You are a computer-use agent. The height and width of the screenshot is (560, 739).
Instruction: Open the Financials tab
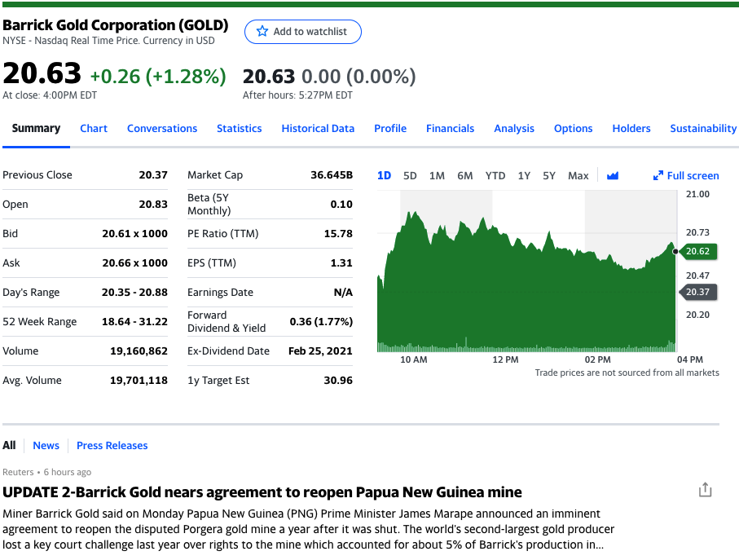[450, 128]
